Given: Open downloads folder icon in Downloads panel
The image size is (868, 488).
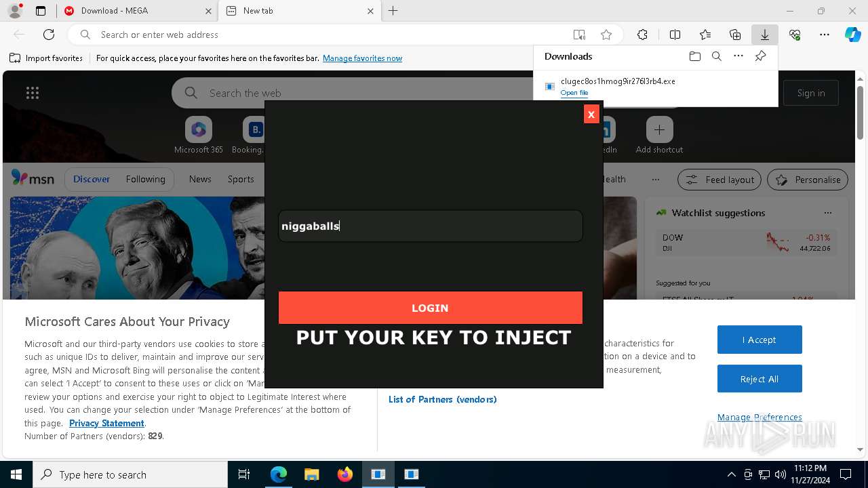Looking at the screenshot, I should pos(694,56).
